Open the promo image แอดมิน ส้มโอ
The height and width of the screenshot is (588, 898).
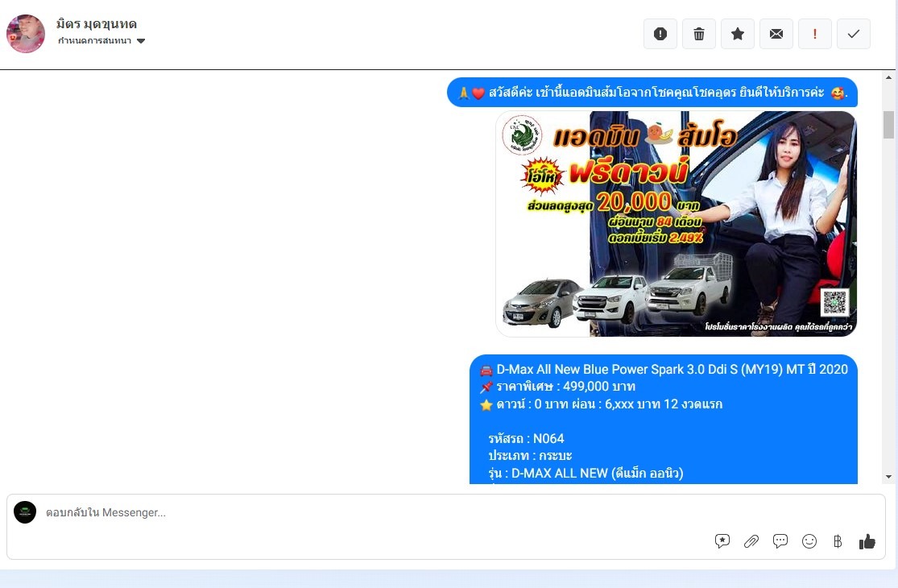[677, 223]
